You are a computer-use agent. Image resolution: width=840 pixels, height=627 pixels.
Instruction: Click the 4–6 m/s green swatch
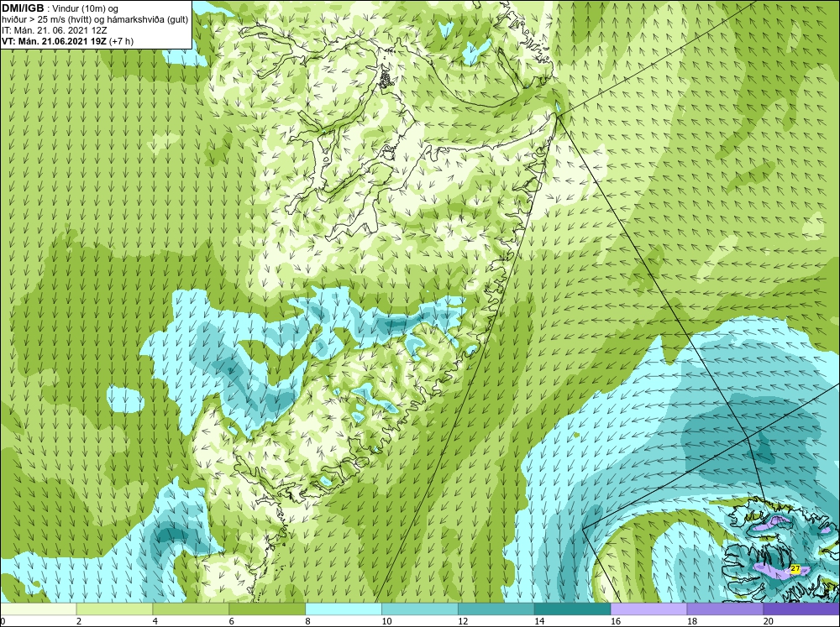(191, 609)
